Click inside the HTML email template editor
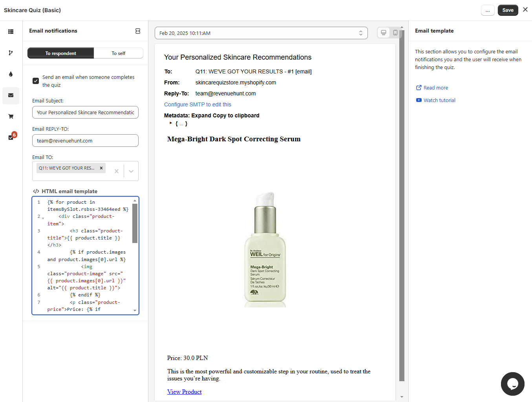 (85, 256)
